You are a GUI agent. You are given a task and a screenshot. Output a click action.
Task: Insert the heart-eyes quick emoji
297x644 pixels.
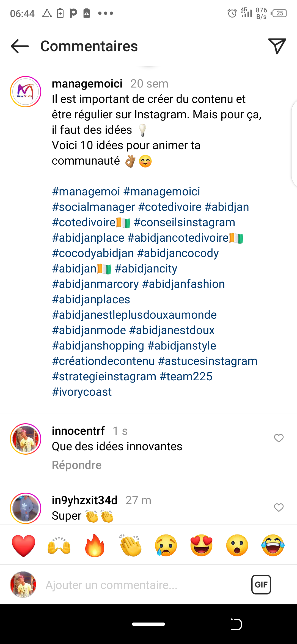click(202, 545)
